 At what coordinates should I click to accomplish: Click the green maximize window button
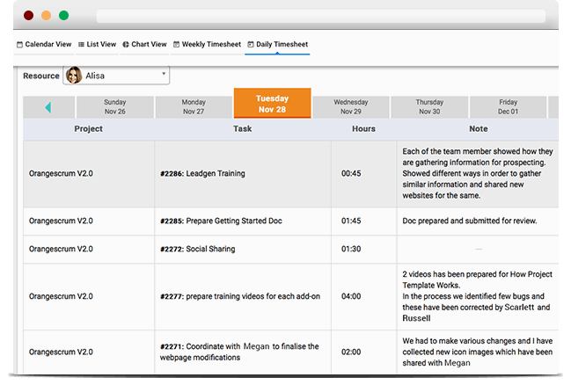click(x=63, y=15)
